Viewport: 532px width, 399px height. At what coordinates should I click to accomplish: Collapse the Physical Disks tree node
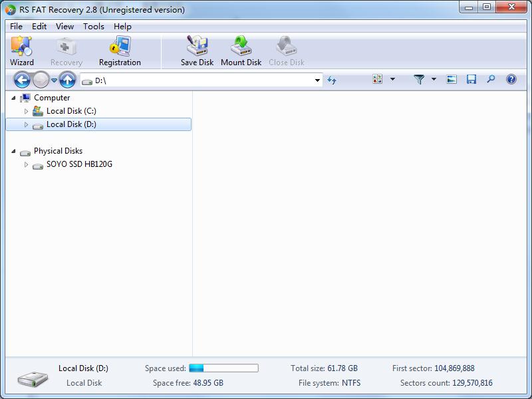15,151
